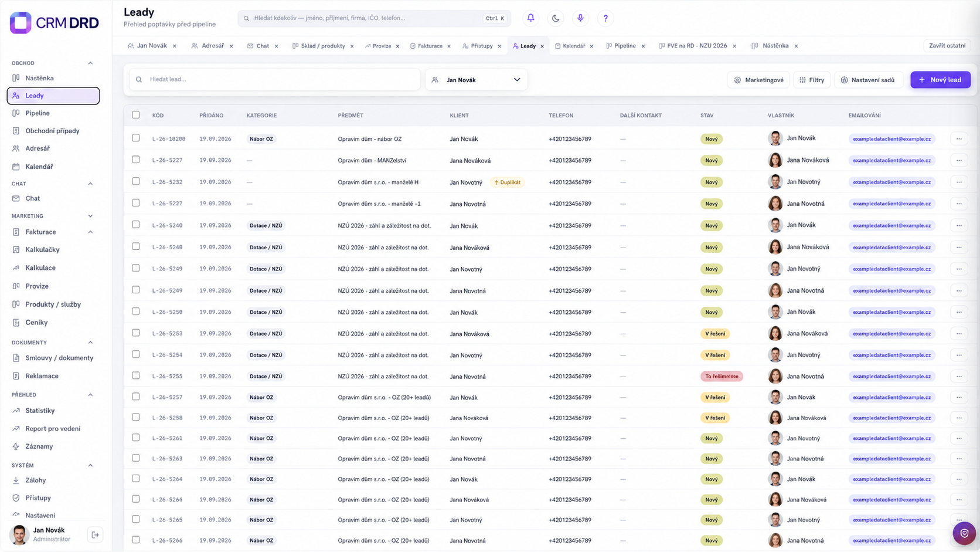Open the Jan Novák owner dropdown
The width and height of the screenshot is (980, 552).
coord(476,80)
